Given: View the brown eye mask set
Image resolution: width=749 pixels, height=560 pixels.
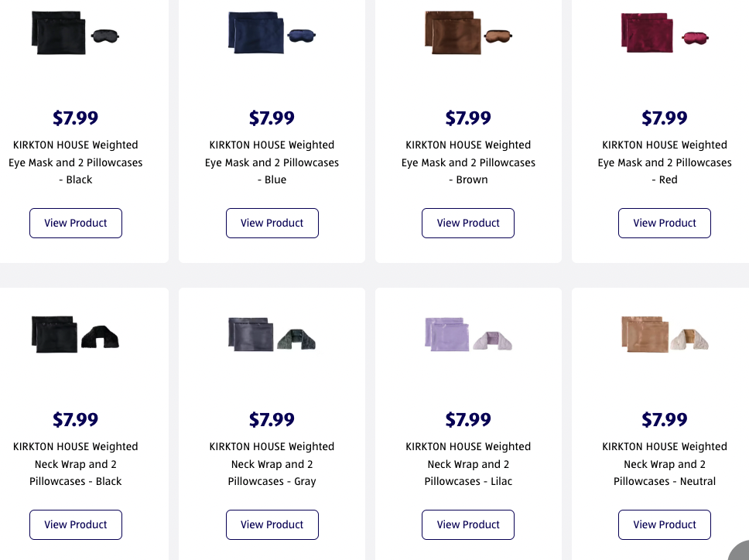Looking at the screenshot, I should point(468,223).
